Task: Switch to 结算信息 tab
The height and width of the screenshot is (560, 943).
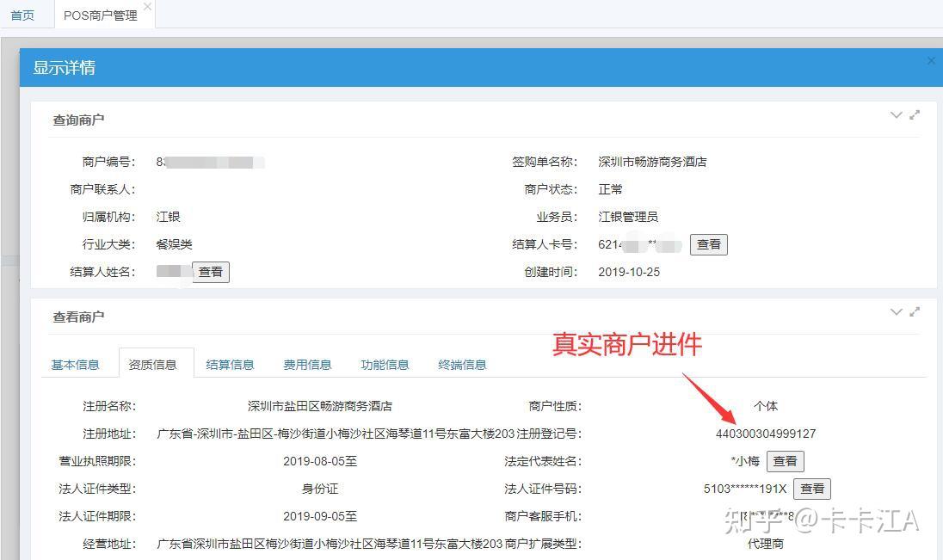Action: point(230,365)
